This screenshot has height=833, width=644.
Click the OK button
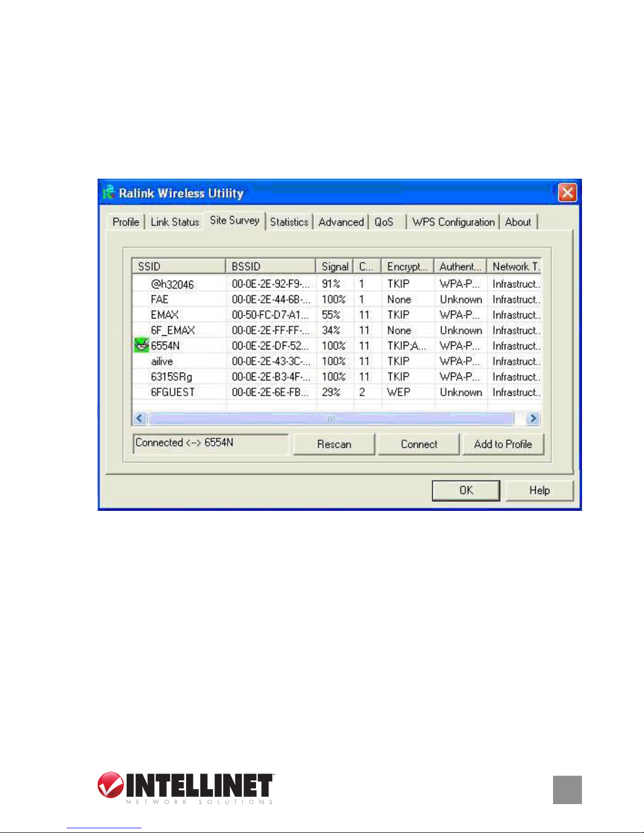tap(466, 490)
